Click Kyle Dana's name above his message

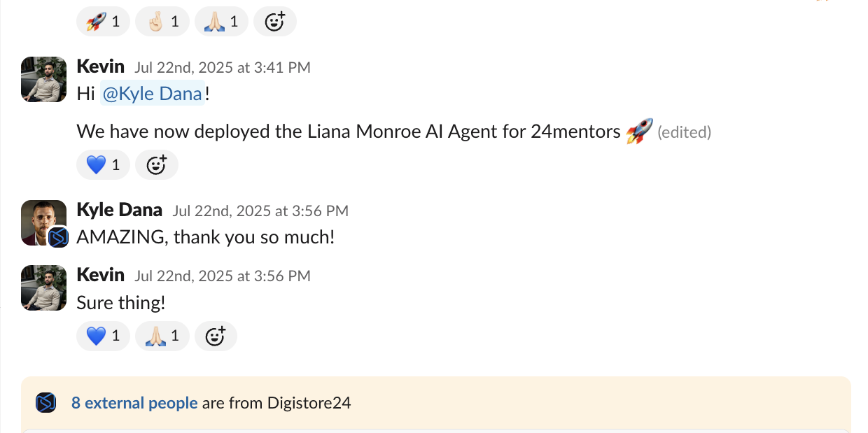pos(119,209)
